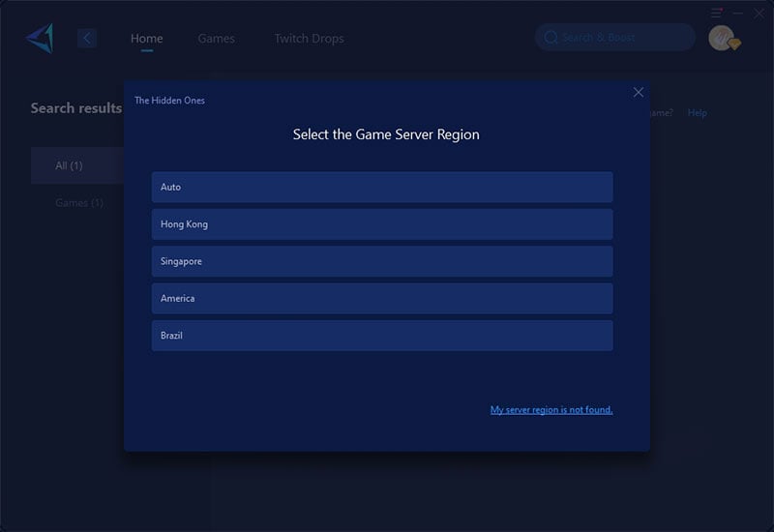The width and height of the screenshot is (774, 532).
Task: Close the server region dialog
Action: (x=639, y=92)
